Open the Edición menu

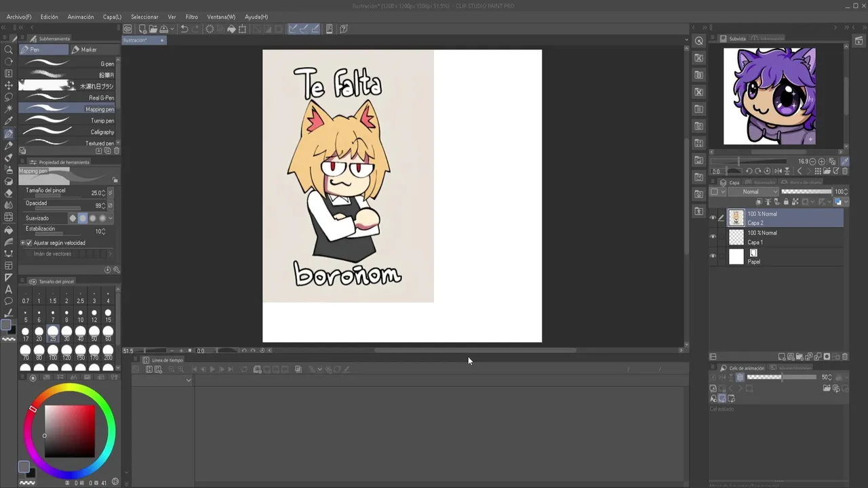pyautogui.click(x=49, y=16)
